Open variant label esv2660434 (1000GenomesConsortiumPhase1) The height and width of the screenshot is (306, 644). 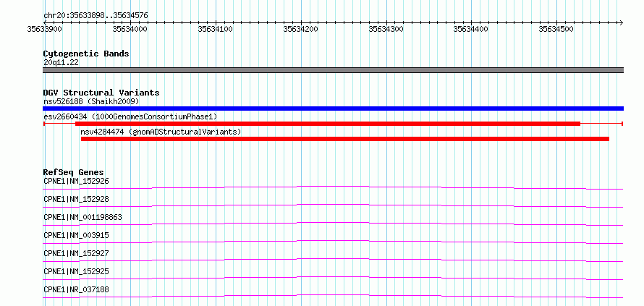pyautogui.click(x=130, y=117)
